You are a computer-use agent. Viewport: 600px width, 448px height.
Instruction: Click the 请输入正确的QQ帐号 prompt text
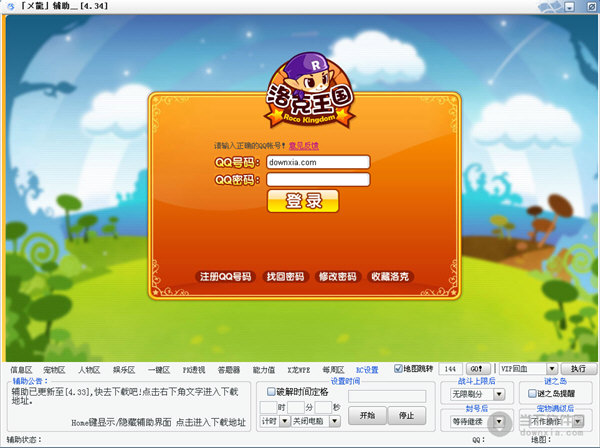(x=249, y=146)
